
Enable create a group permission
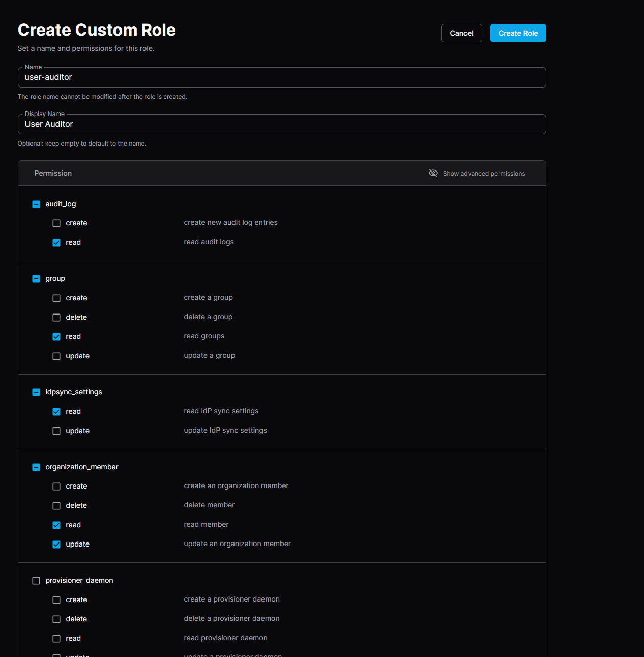pyautogui.click(x=56, y=298)
